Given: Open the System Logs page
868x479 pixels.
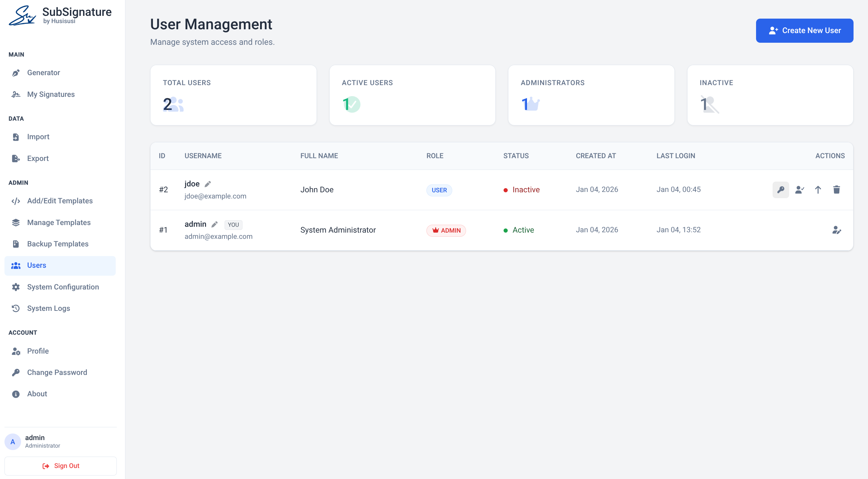Looking at the screenshot, I should [48, 308].
